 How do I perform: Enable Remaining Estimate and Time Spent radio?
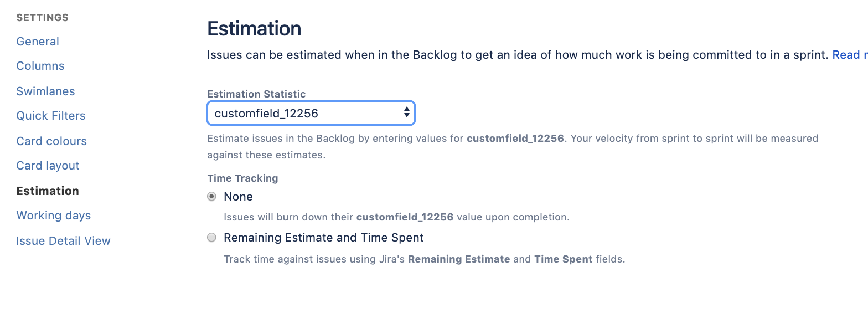[211, 238]
